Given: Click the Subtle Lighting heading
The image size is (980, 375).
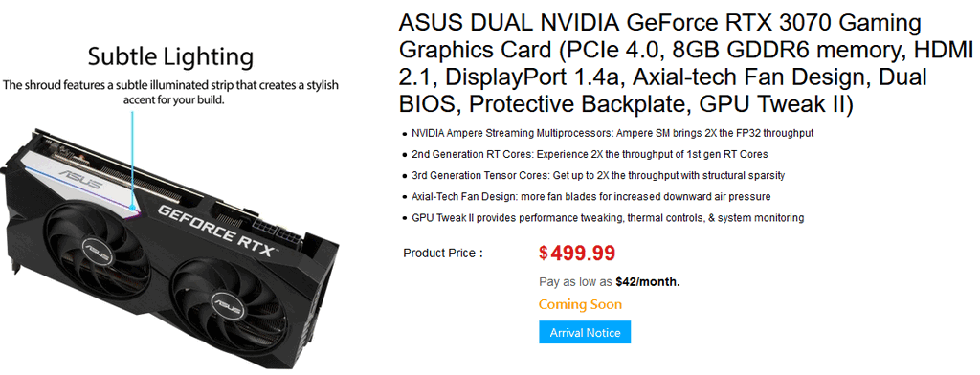Looking at the screenshot, I should (170, 56).
